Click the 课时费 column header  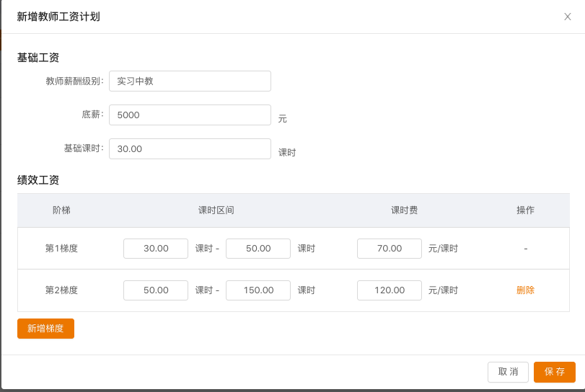(404, 210)
